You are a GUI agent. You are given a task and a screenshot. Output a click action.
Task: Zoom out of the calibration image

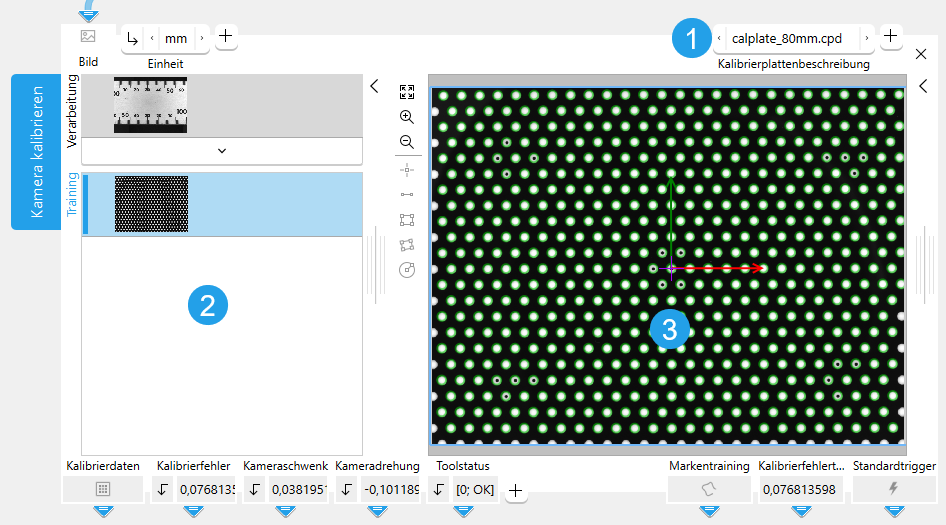coord(406,142)
